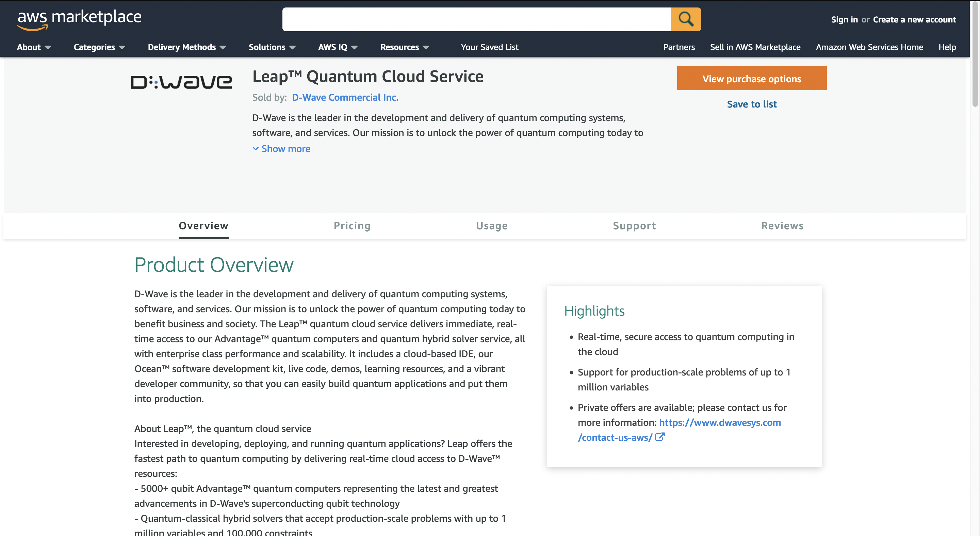
Task: Switch to the Pricing tab
Action: coord(352,226)
